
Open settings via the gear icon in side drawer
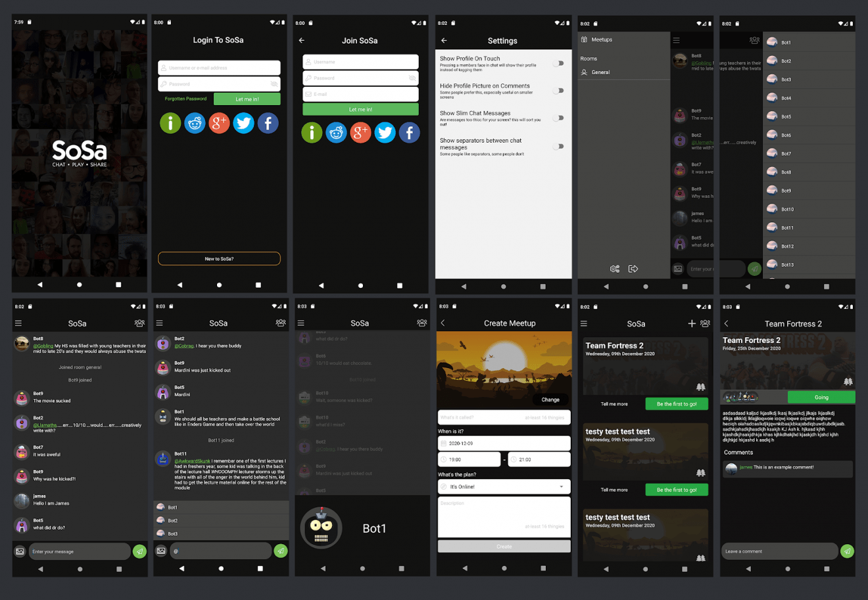[x=615, y=269]
